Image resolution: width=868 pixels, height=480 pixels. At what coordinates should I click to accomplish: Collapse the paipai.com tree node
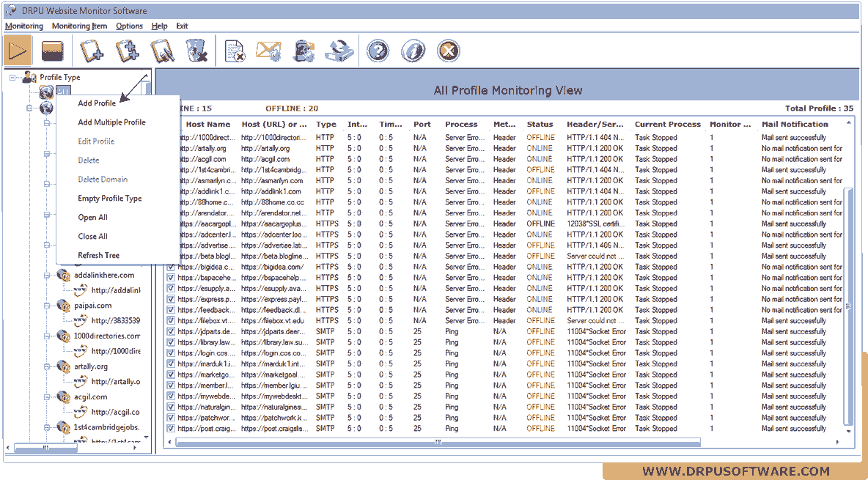pos(47,306)
